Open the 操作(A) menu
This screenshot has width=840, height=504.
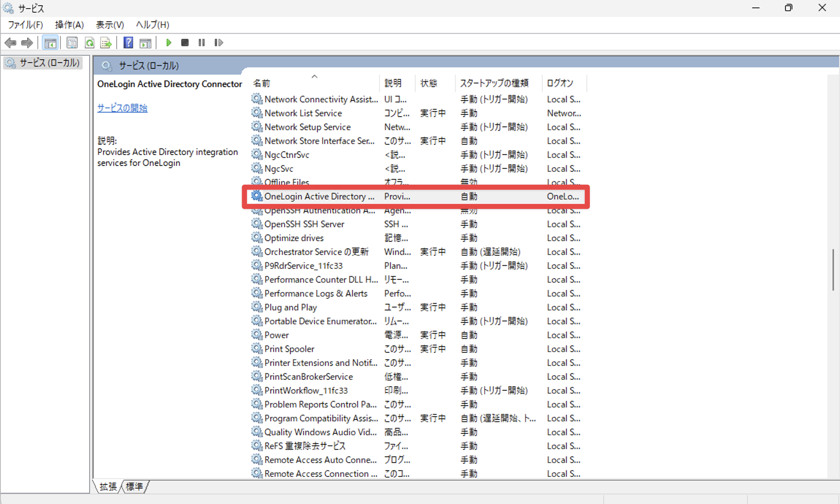coord(69,25)
